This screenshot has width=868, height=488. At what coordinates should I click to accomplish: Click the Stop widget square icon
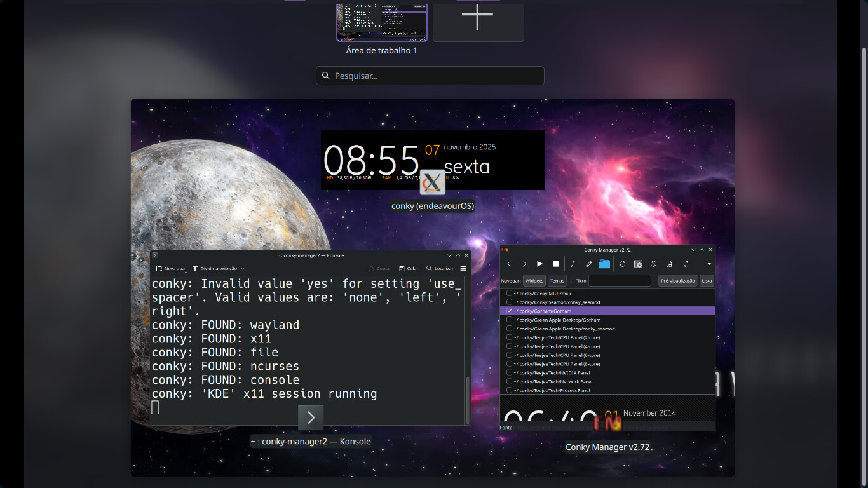tap(555, 264)
